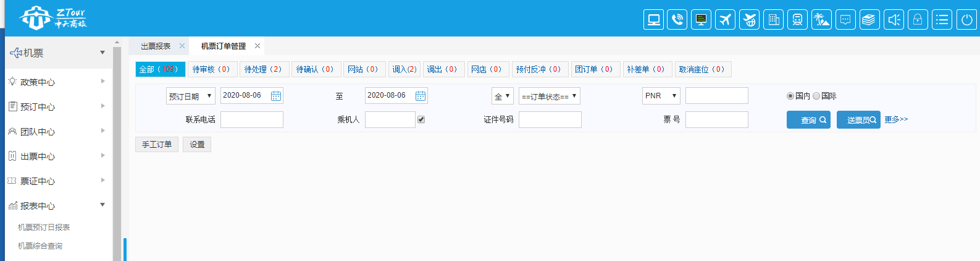
Task: Click the 联系电话 input field
Action: click(252, 119)
